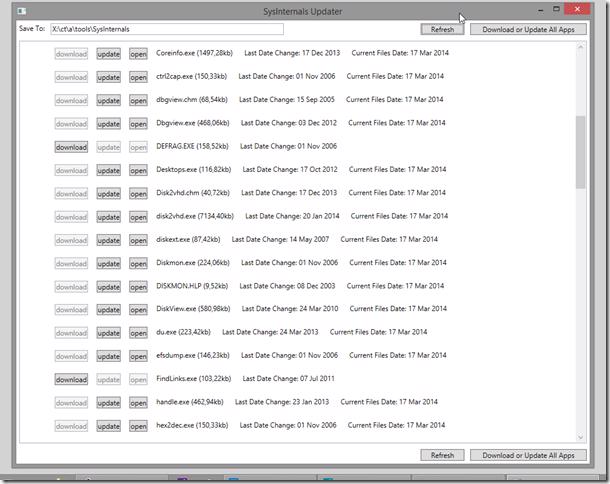610x484 pixels.
Task: Download DEFRAG.EXE
Action: tap(71, 147)
